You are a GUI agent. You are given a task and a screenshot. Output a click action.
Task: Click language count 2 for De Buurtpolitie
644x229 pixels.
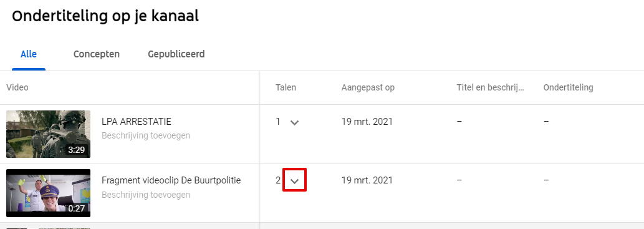(278, 180)
